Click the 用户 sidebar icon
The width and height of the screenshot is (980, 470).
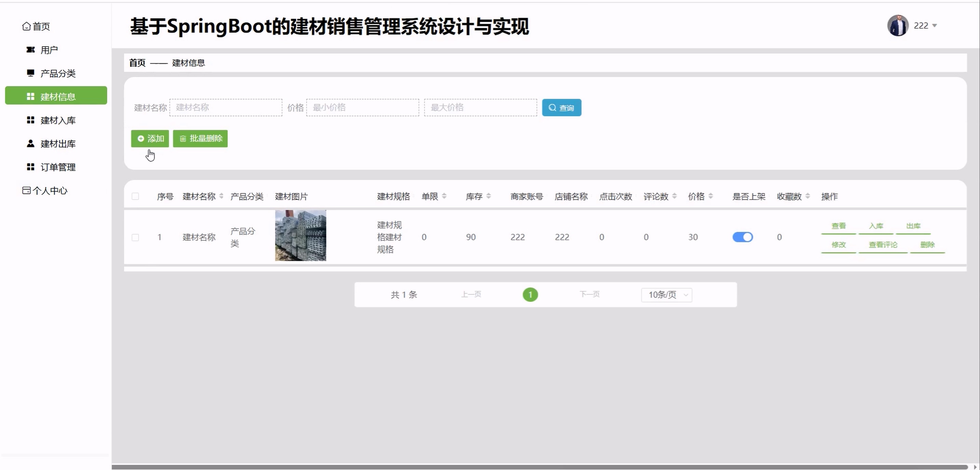pyautogui.click(x=30, y=50)
